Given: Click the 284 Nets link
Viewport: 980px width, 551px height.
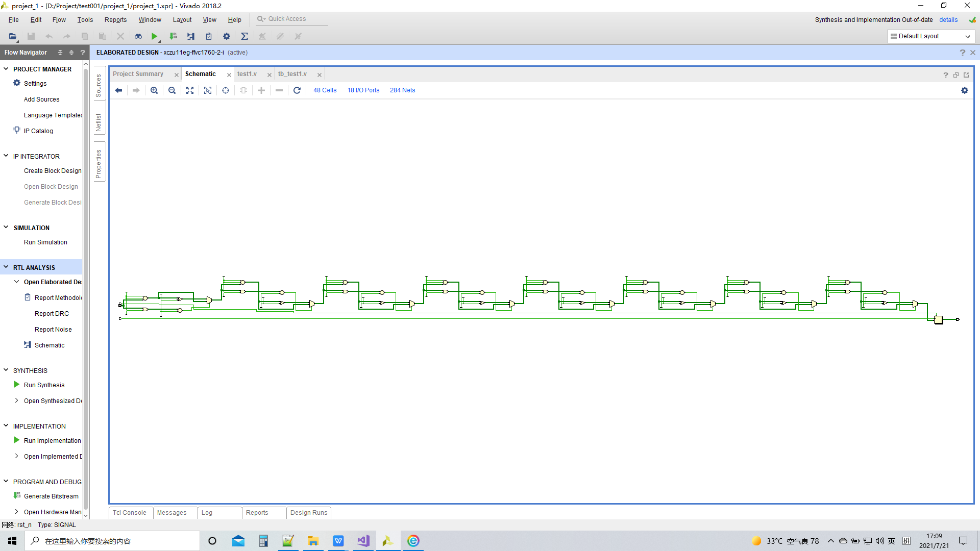Looking at the screenshot, I should pos(402,90).
